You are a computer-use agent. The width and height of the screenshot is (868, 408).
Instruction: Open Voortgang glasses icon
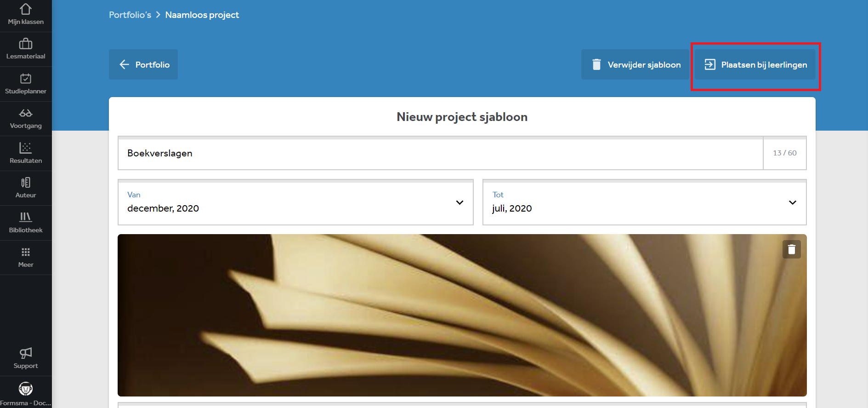tap(26, 113)
